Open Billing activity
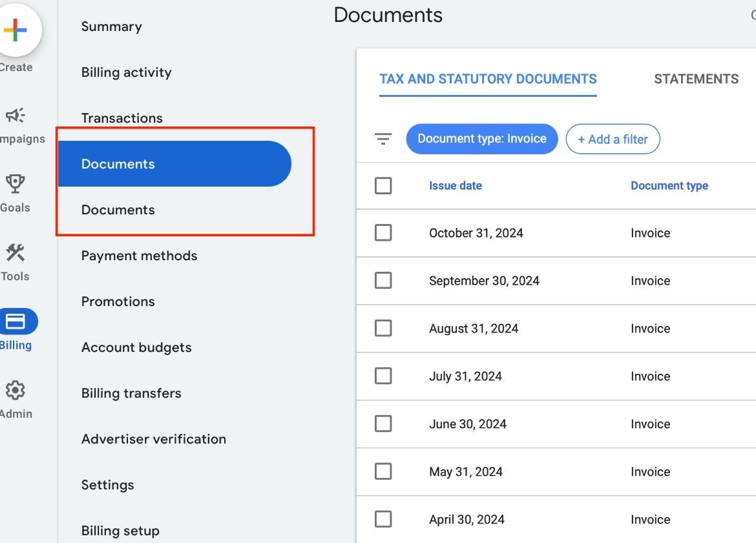756x543 pixels. point(126,72)
